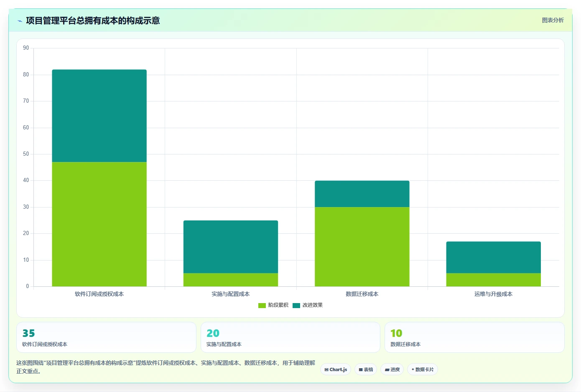Click the y-axis tick label 60
The height and width of the screenshot is (392, 581).
pyautogui.click(x=26, y=128)
